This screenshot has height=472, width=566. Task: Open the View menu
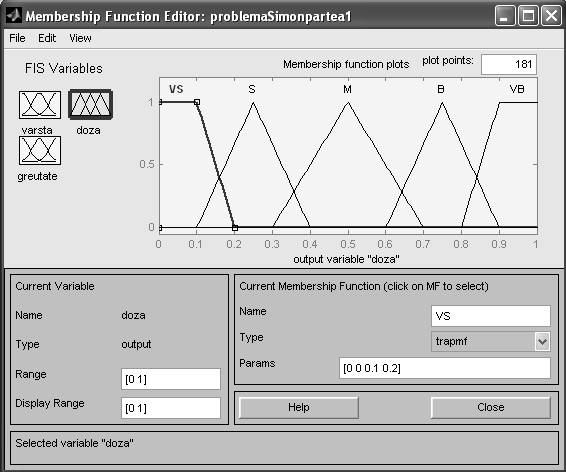pos(80,38)
